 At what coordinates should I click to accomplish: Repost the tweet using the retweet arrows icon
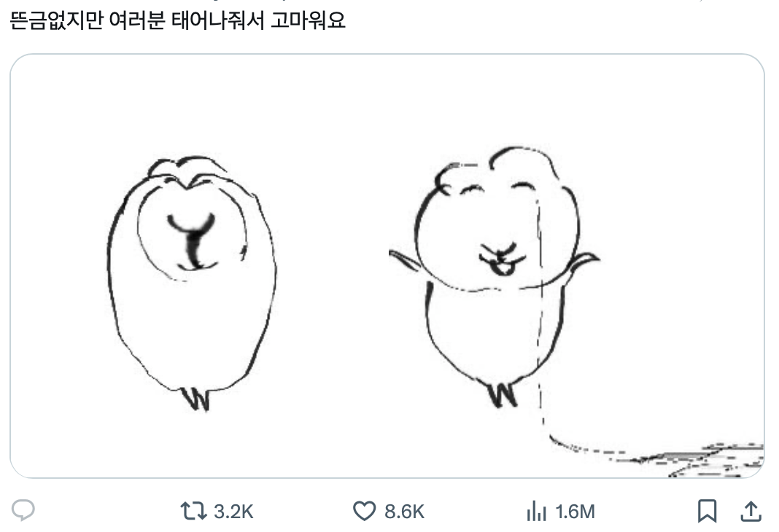coord(194,512)
